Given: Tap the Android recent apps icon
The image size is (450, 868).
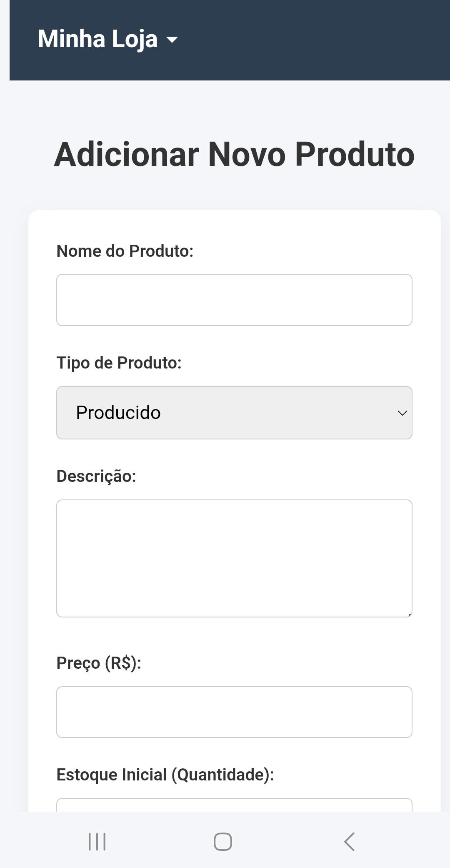Looking at the screenshot, I should [97, 842].
